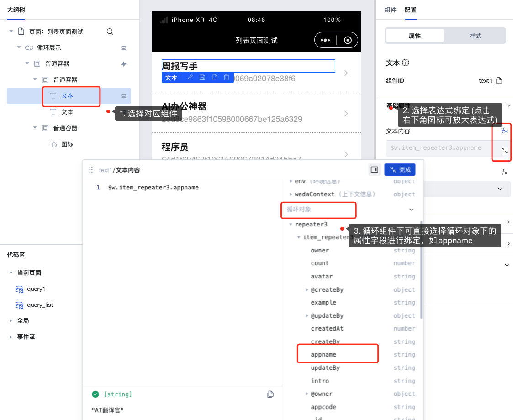Toggle the sidebar layout icon in expression editor
This screenshot has height=420, width=513.
pyautogui.click(x=375, y=169)
